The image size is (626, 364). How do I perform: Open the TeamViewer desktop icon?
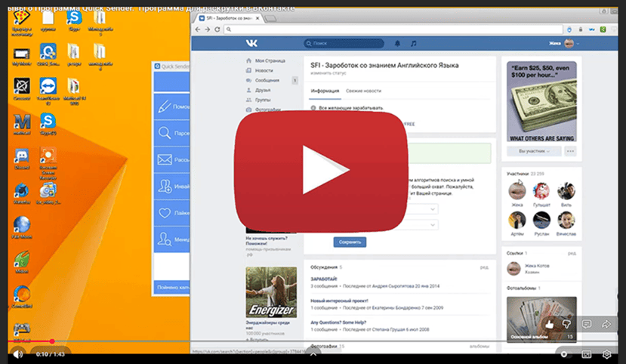pos(48,90)
